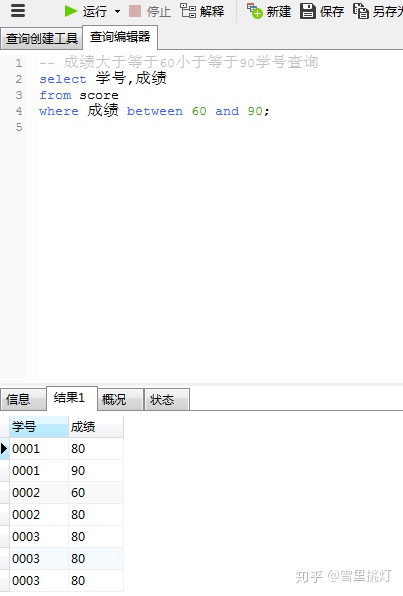Click the 'between' keyword on line 4
This screenshot has height=596, width=403.
click(x=155, y=111)
